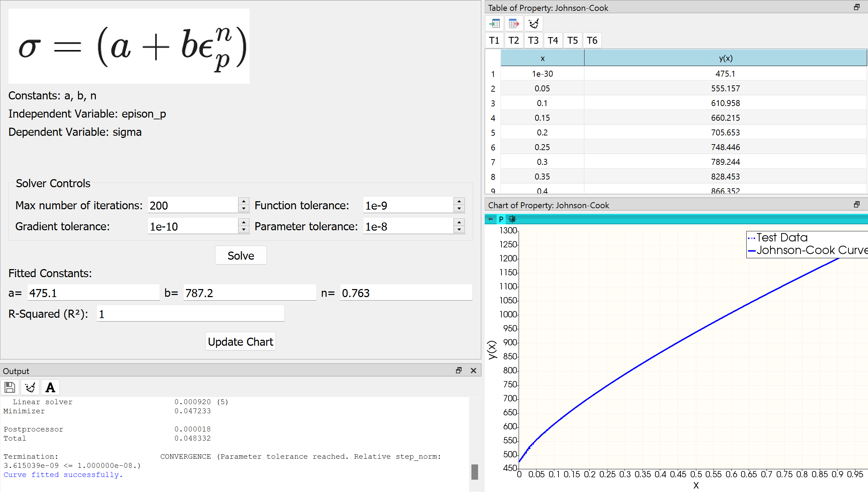Export the table data
868x492 pixels.
point(514,23)
